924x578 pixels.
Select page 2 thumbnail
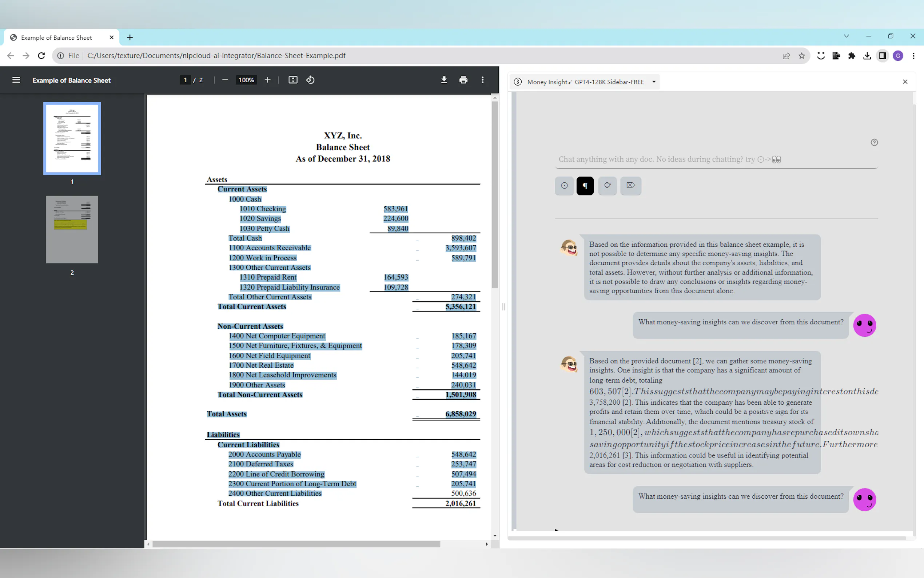[72, 229]
